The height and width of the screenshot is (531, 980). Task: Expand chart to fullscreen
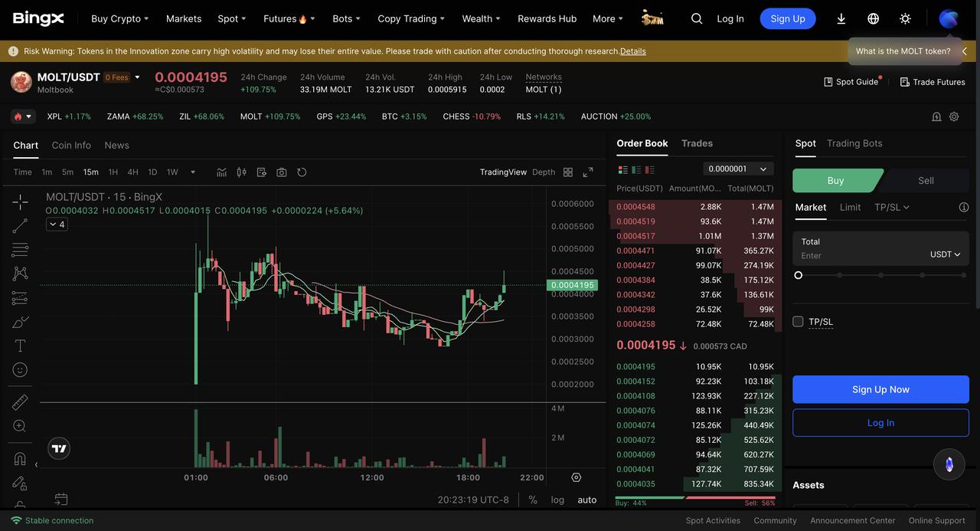pyautogui.click(x=588, y=172)
